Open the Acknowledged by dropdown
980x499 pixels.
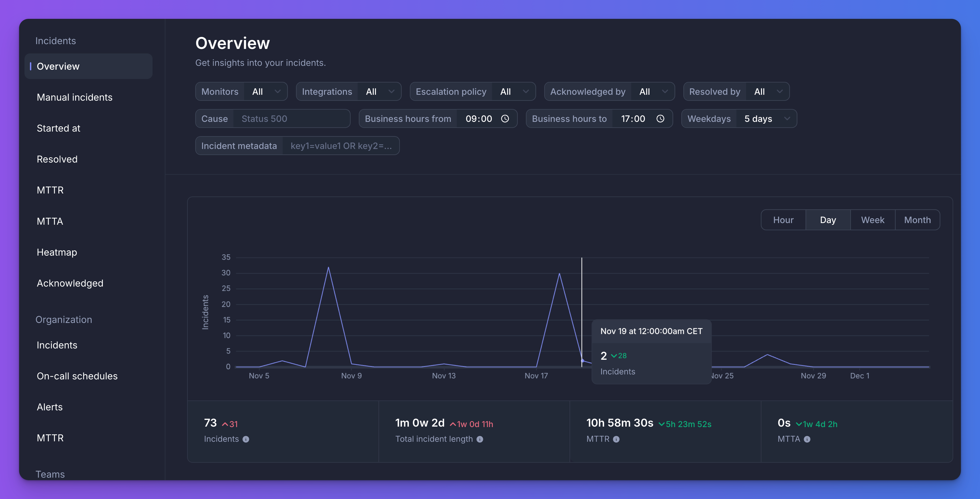point(653,91)
